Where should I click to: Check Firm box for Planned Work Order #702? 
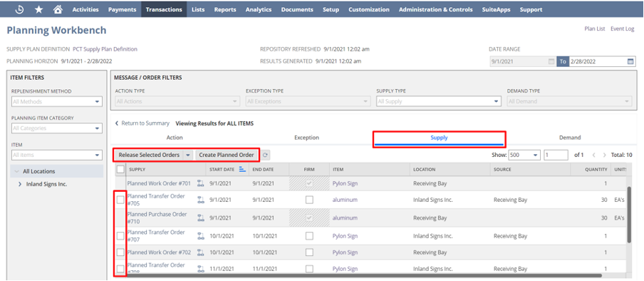pos(309,252)
